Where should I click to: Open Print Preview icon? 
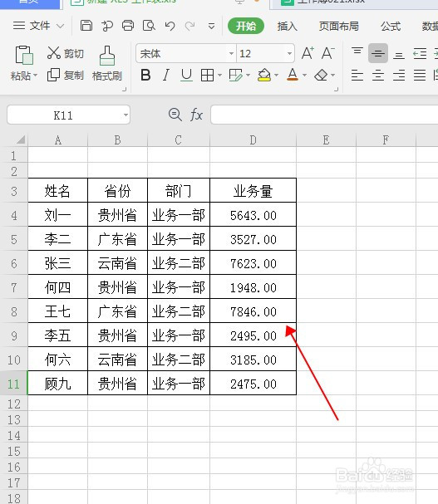pos(149,26)
